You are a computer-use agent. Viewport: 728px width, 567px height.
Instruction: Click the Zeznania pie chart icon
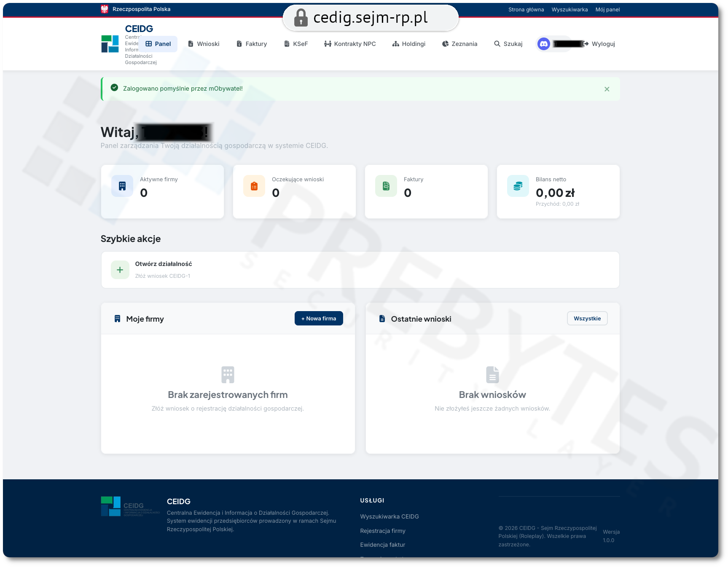pyautogui.click(x=445, y=44)
